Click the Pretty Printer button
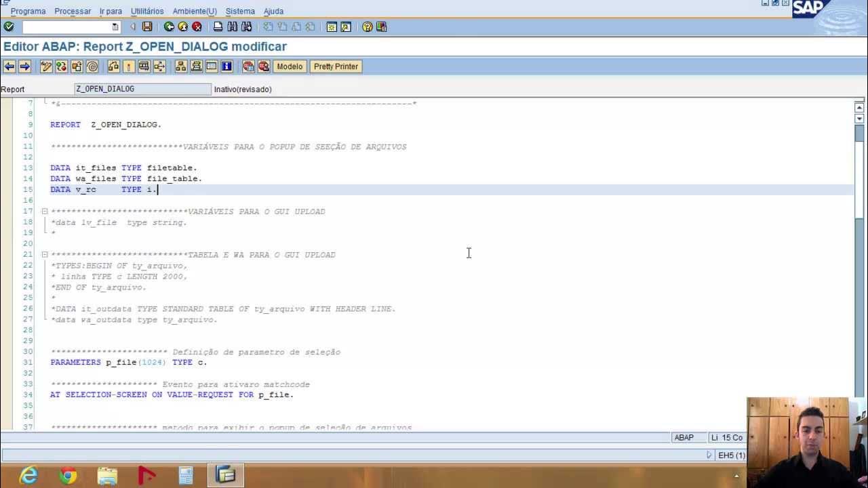The image size is (868, 488). click(x=336, y=66)
